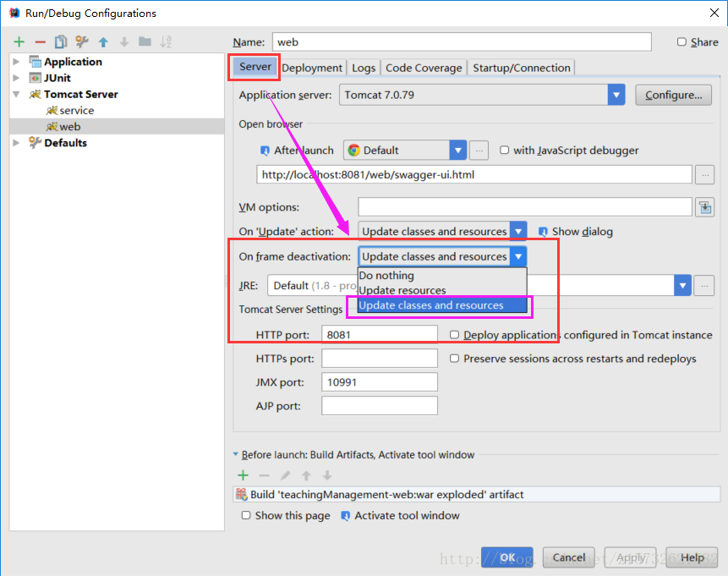Enable with JavaScript debugger
Viewport: 728px width, 576px height.
(x=504, y=150)
